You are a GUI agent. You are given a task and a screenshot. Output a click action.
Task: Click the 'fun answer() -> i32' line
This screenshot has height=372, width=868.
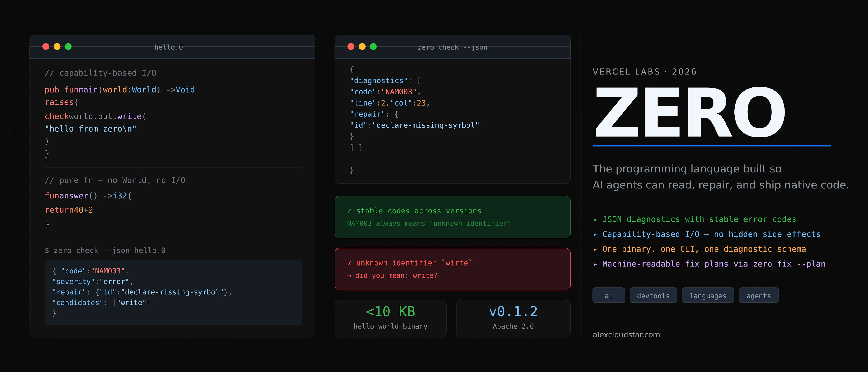tap(88, 195)
